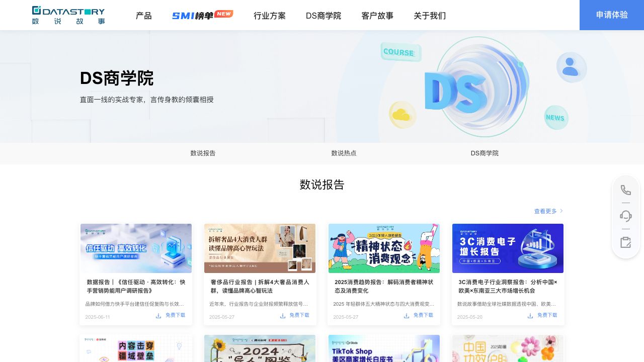
Task: Expand the 关于我们 navigation menu
Action: (429, 16)
